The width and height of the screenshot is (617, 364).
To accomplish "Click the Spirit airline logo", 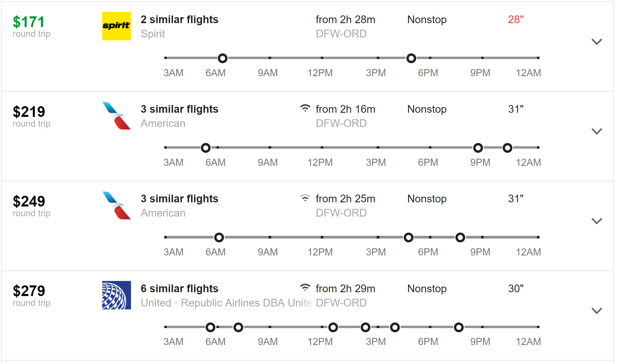I will (116, 26).
